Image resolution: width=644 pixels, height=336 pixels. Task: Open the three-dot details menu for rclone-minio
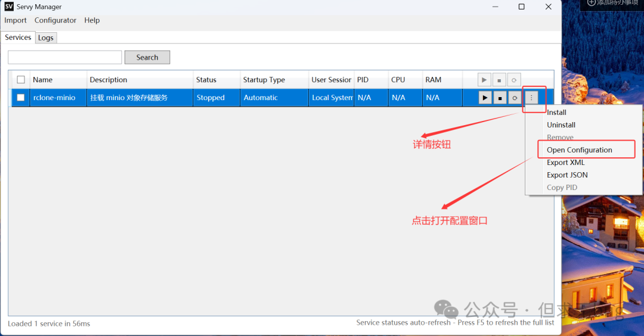(531, 98)
